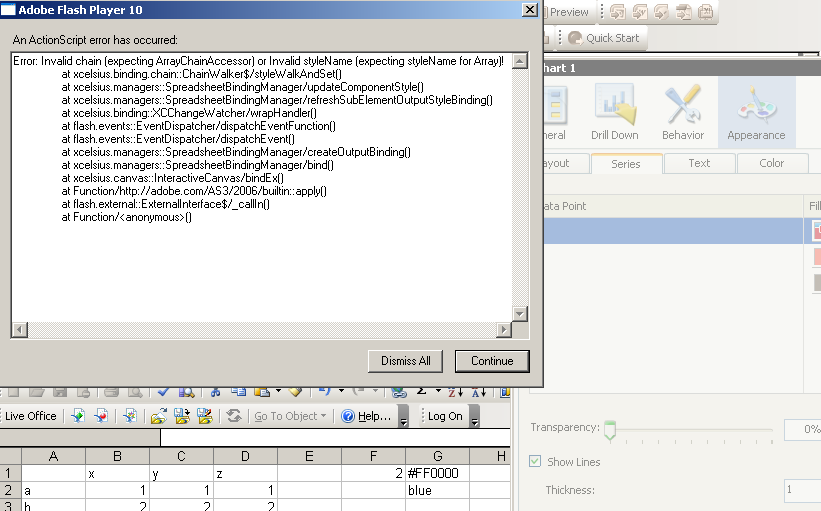Switch to the Text tab
Screen dimensions: 821x511
(699, 163)
